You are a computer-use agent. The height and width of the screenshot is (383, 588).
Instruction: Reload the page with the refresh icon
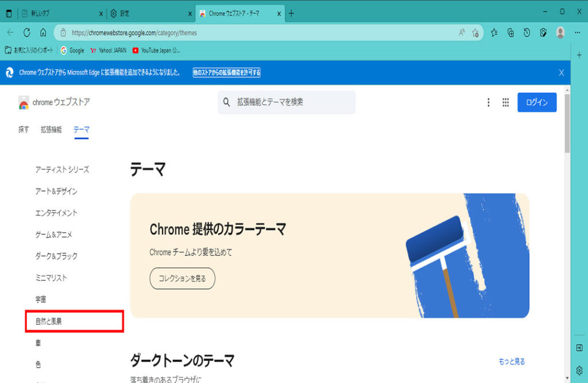26,33
